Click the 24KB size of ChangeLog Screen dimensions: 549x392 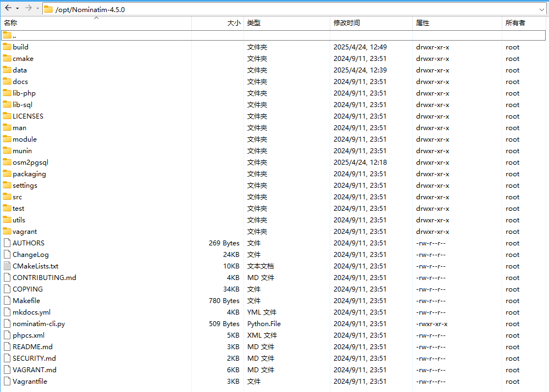click(x=231, y=255)
